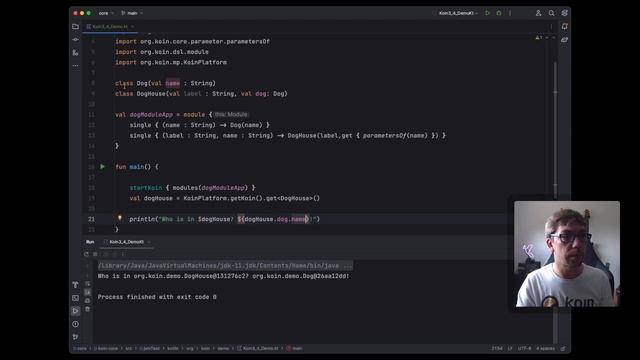Open editor tabs options menu

(551, 27)
